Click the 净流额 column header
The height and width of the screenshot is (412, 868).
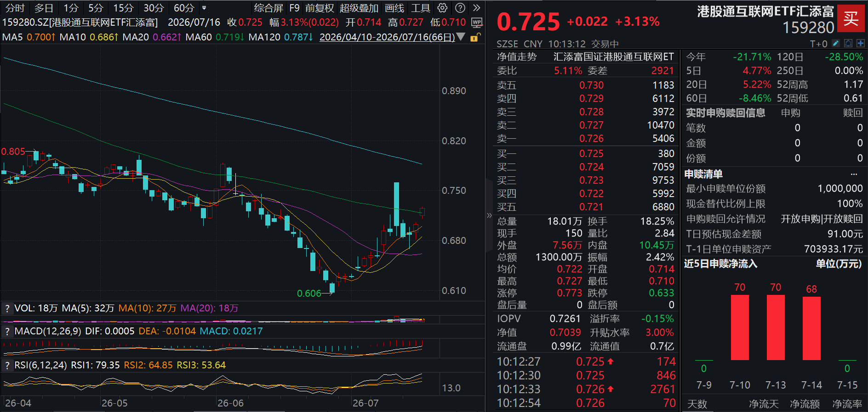coord(805,404)
